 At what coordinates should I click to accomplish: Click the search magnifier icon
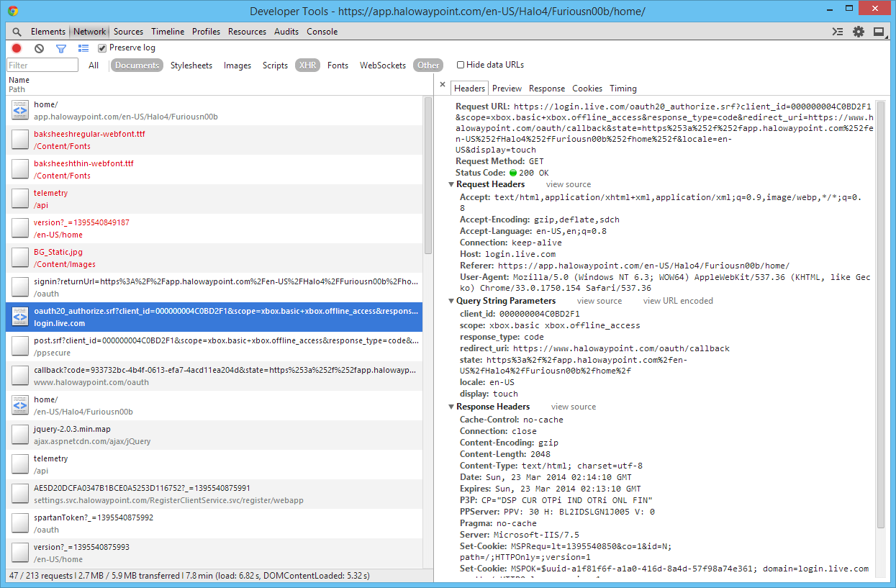pos(17,32)
